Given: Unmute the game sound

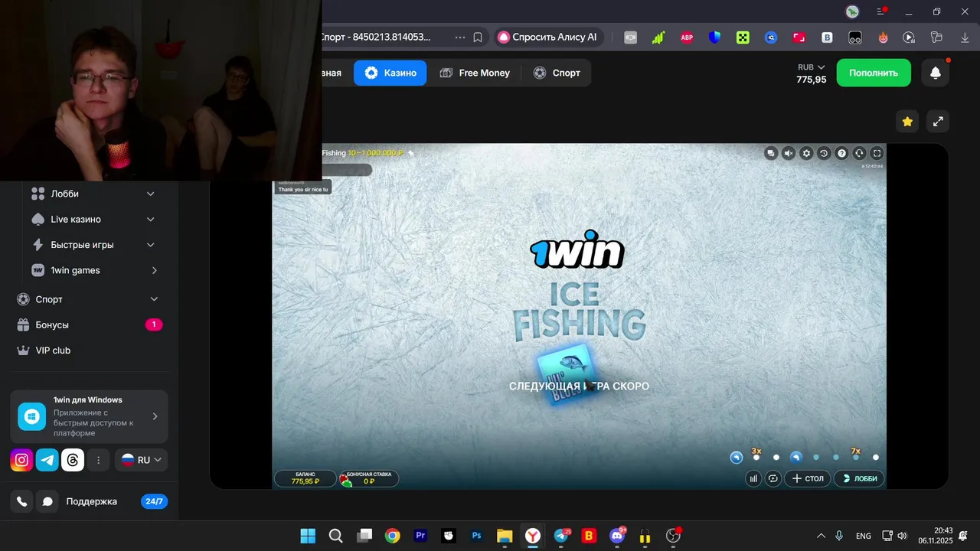Looking at the screenshot, I should point(789,153).
